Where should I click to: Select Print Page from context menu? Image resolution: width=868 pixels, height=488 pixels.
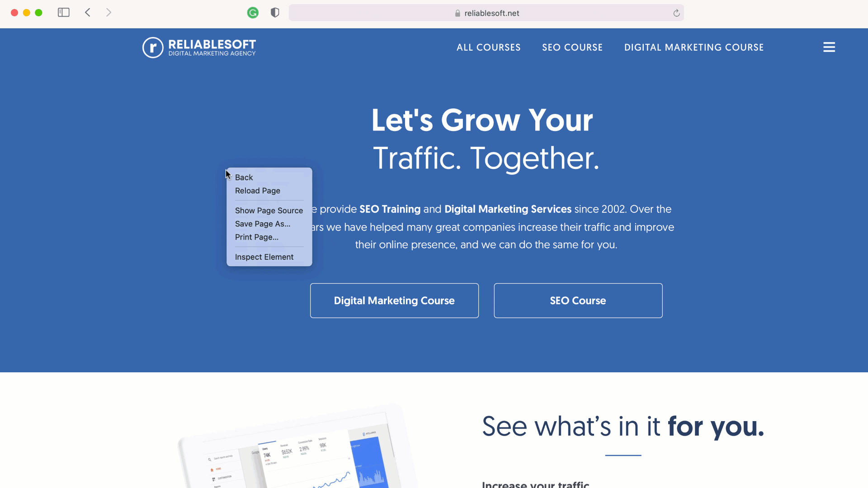(x=256, y=237)
